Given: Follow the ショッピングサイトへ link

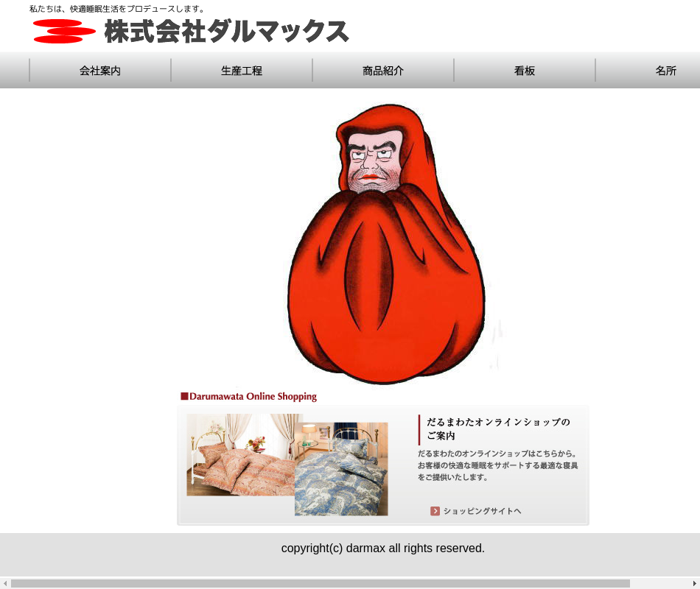Looking at the screenshot, I should 482,511.
